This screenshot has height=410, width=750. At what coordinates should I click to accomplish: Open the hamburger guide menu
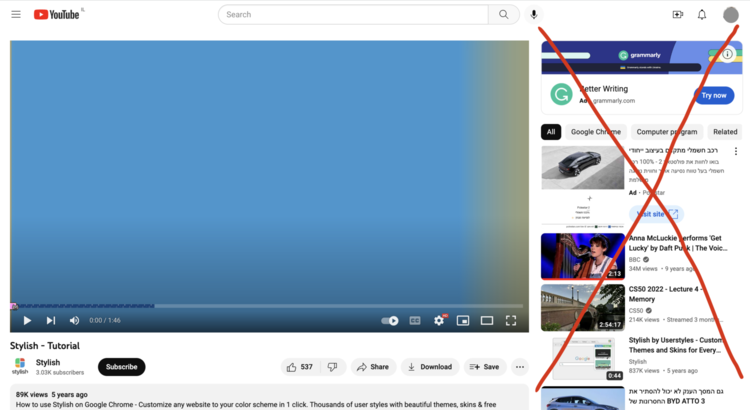pyautogui.click(x=16, y=14)
